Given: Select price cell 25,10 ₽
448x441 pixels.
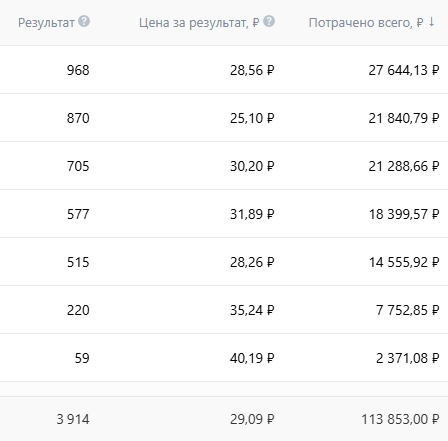Looking at the screenshot, I should pos(252,118).
